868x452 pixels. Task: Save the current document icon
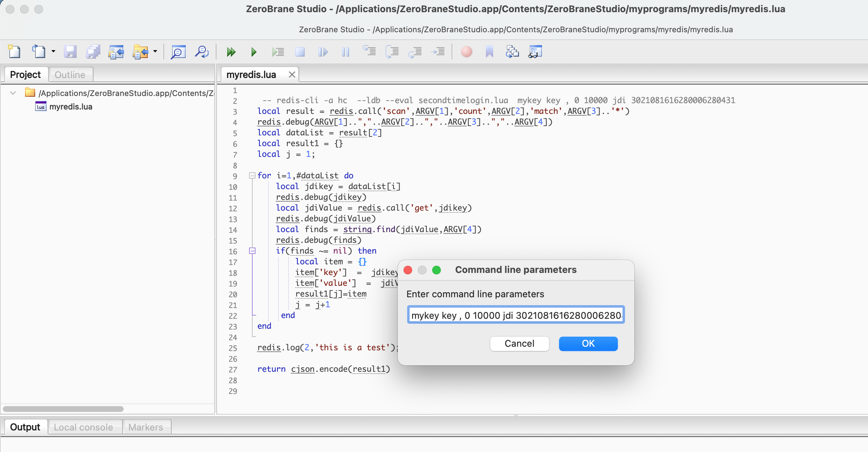click(70, 52)
